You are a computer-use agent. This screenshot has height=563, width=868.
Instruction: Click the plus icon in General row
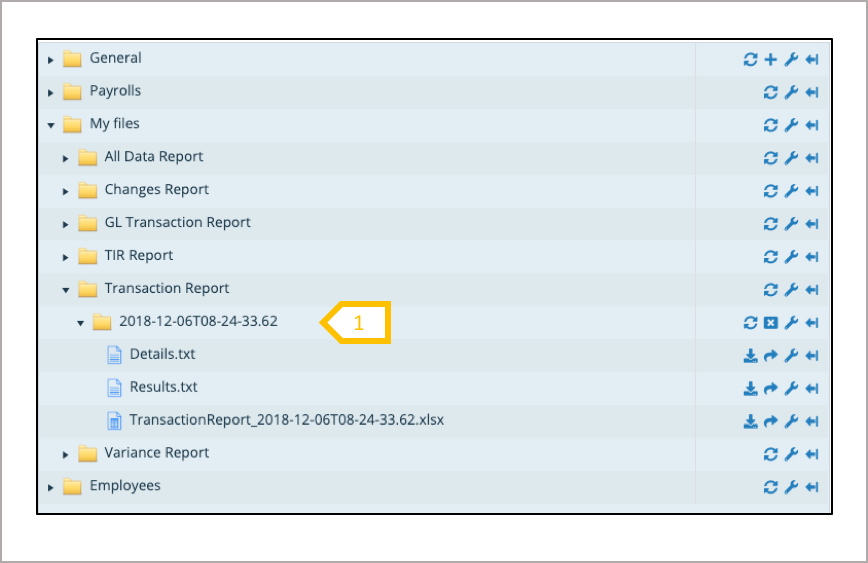[770, 60]
